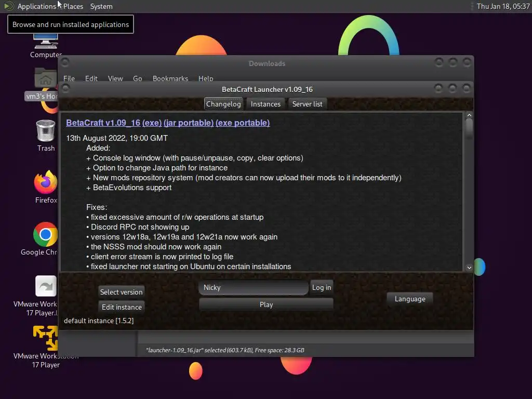532x399 pixels.
Task: Click the Play button
Action: [x=266, y=304]
